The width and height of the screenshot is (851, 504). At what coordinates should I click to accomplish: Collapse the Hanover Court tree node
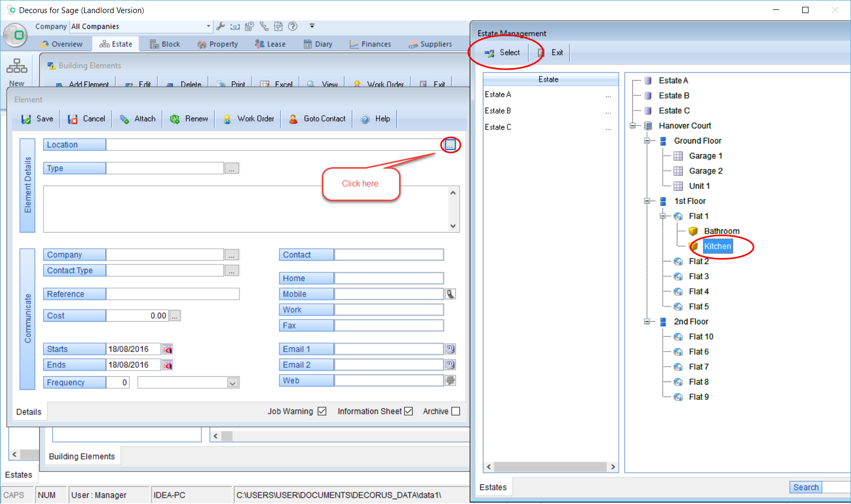(633, 126)
